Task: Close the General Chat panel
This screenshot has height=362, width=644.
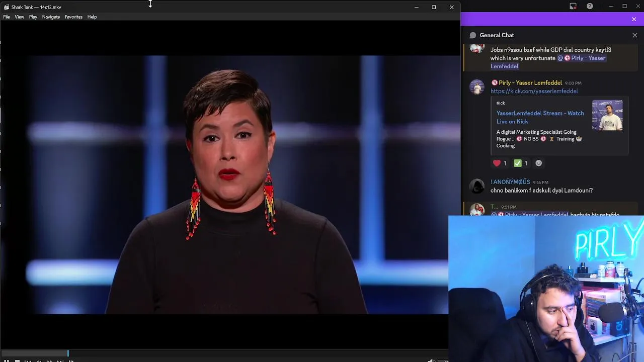Action: tap(635, 35)
